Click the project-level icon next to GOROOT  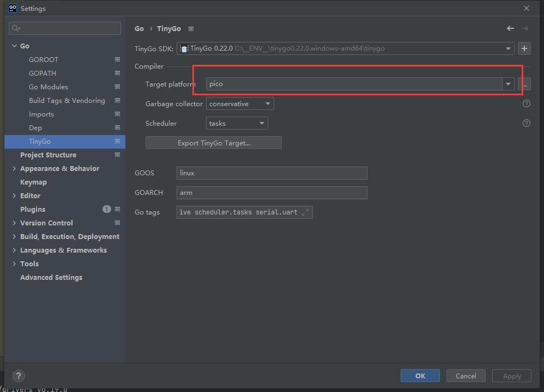coord(118,59)
